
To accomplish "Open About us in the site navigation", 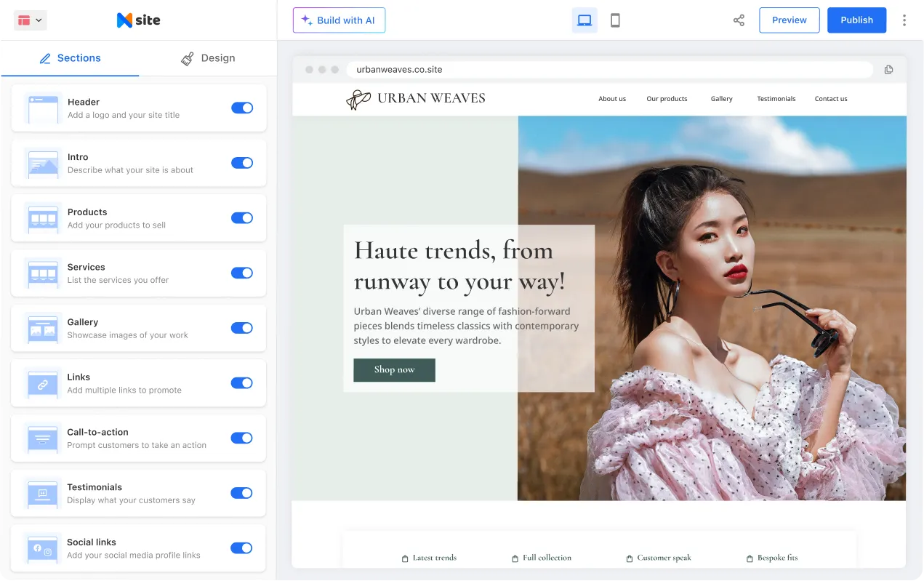I will [x=612, y=99].
